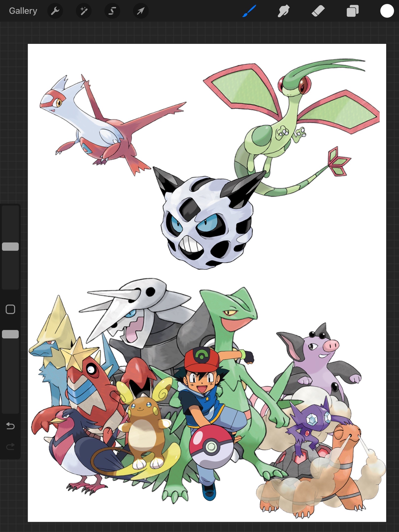Open the white color picker circle
This screenshot has height=532, width=399.
[387, 11]
